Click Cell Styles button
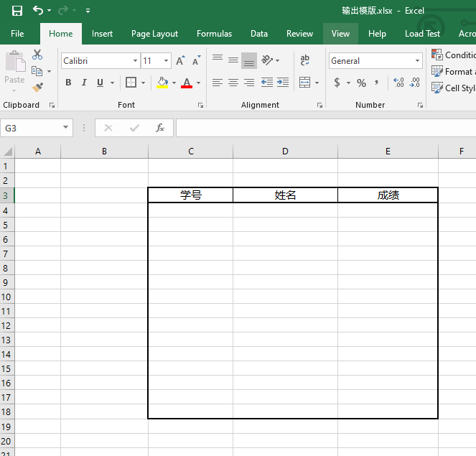 click(x=453, y=88)
